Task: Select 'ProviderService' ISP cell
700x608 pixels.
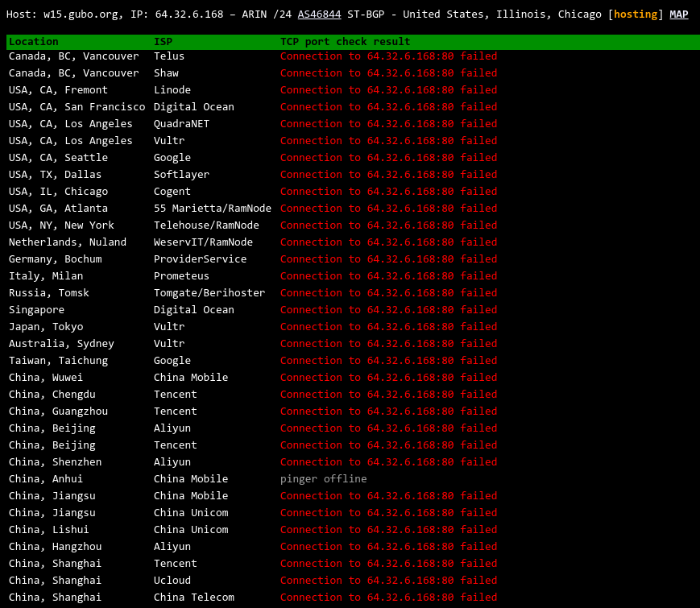Action: 200,259
